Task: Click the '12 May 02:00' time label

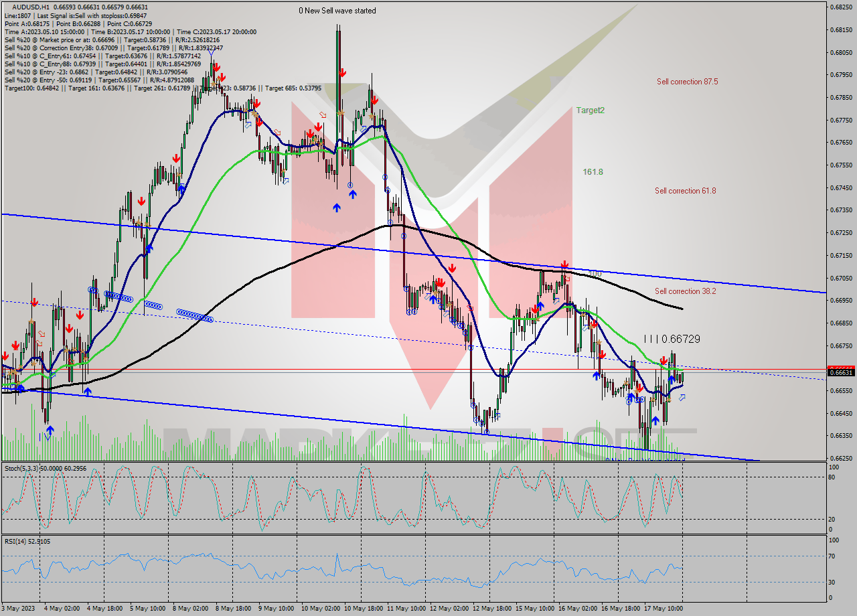Action: click(449, 609)
